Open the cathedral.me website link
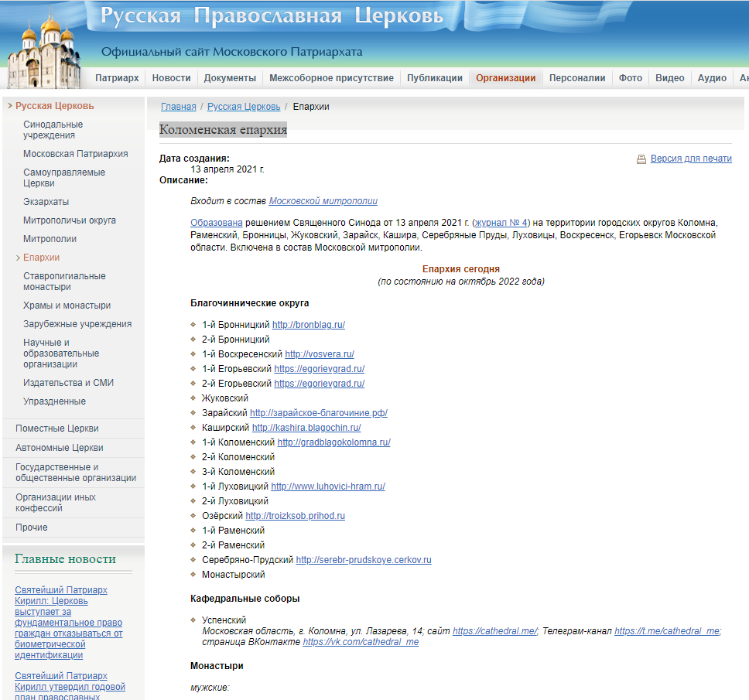The height and width of the screenshot is (700, 749). pos(495,631)
